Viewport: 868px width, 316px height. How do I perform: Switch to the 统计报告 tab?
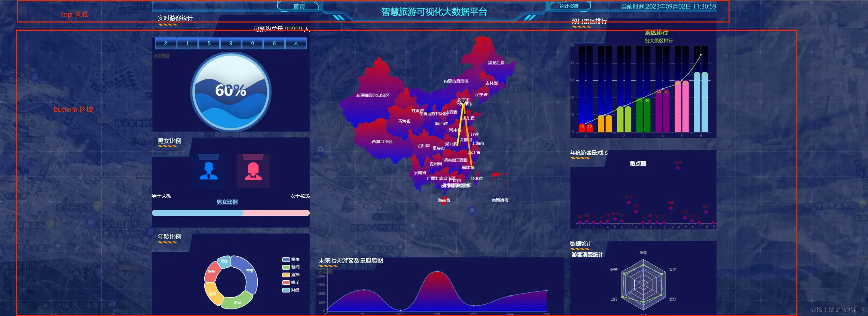569,6
